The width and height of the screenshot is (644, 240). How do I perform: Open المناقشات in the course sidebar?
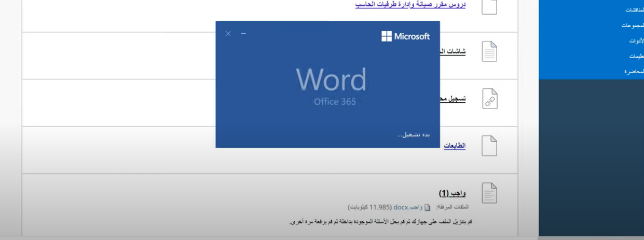pyautogui.click(x=634, y=10)
